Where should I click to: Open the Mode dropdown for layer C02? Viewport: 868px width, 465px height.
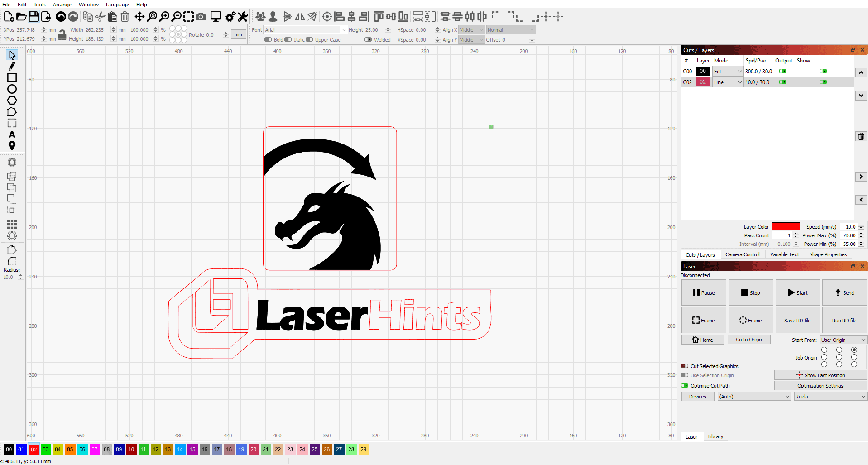727,82
